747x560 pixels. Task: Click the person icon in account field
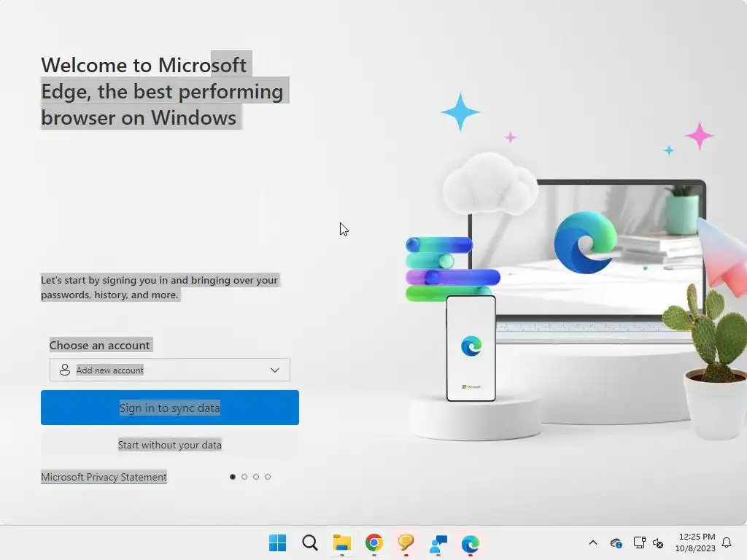tap(65, 370)
